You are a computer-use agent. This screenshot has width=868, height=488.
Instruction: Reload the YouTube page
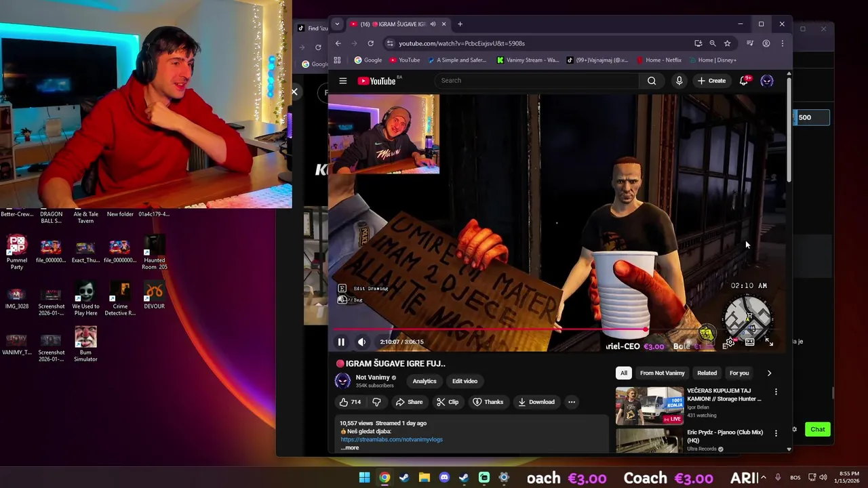[x=370, y=43]
